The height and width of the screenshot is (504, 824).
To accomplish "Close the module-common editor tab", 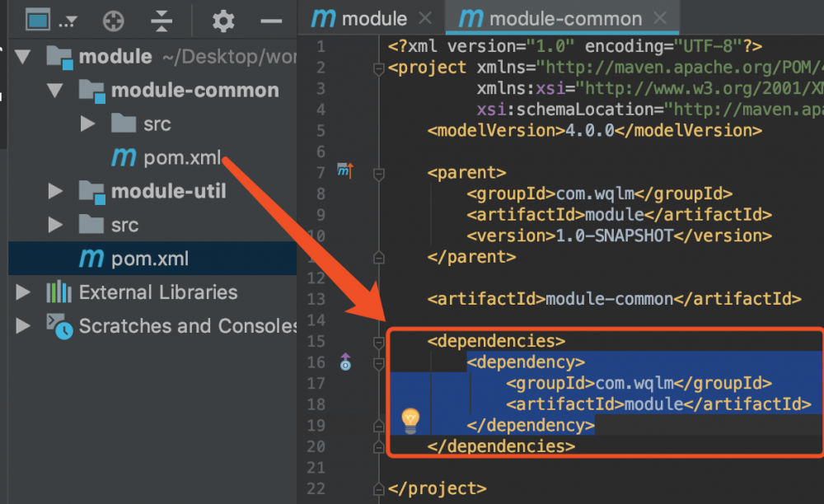I will pyautogui.click(x=659, y=18).
